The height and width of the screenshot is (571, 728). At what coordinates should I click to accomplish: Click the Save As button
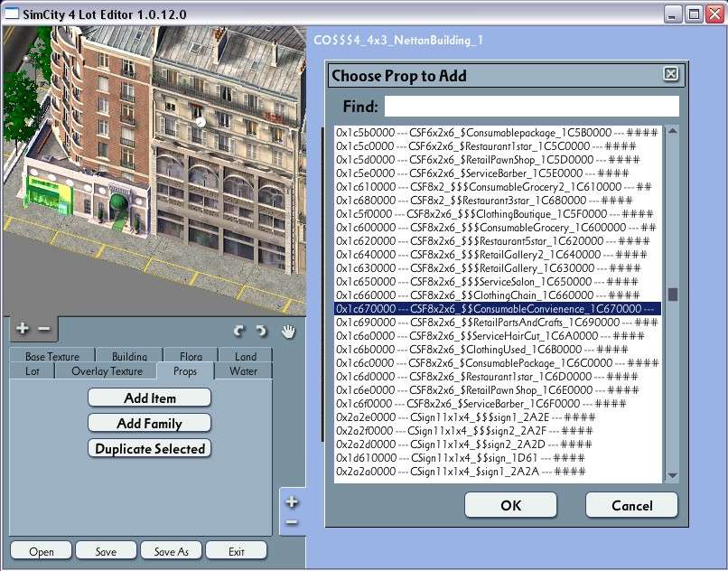tap(172, 551)
